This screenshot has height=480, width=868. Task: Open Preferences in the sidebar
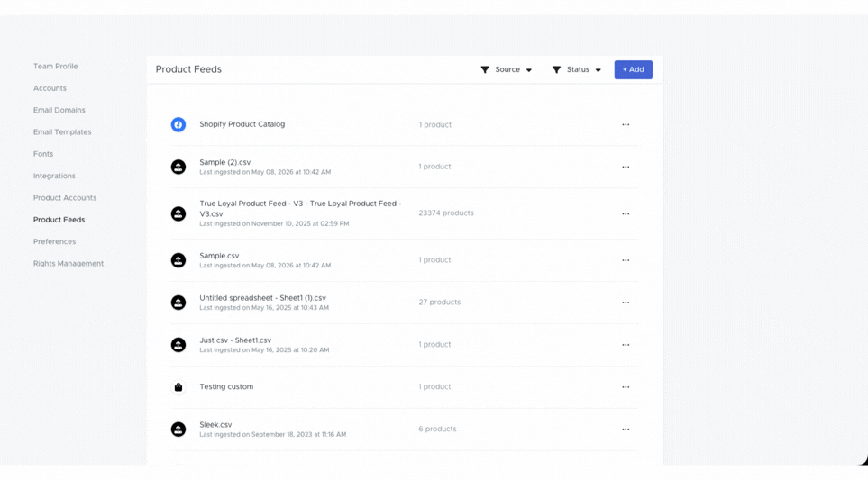tap(54, 241)
